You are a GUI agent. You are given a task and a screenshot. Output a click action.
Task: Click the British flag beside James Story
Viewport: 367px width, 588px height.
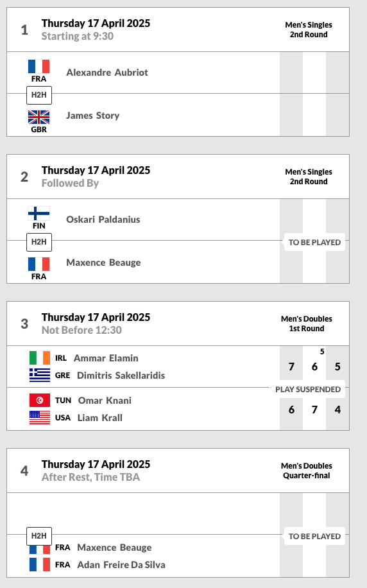[38, 117]
